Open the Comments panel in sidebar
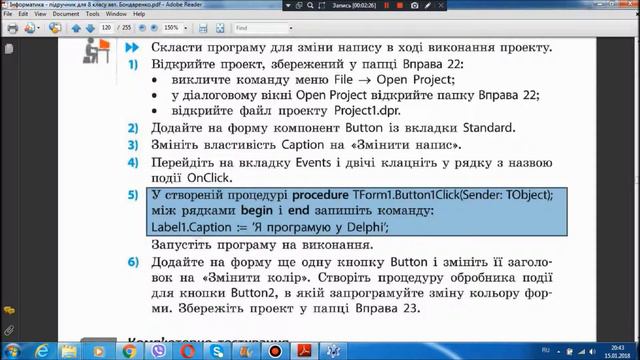The height and width of the screenshot is (360, 640). pos(9,311)
